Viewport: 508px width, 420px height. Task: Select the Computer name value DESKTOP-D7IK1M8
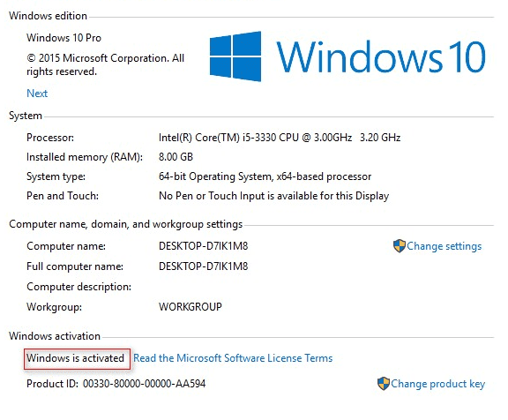pos(204,246)
